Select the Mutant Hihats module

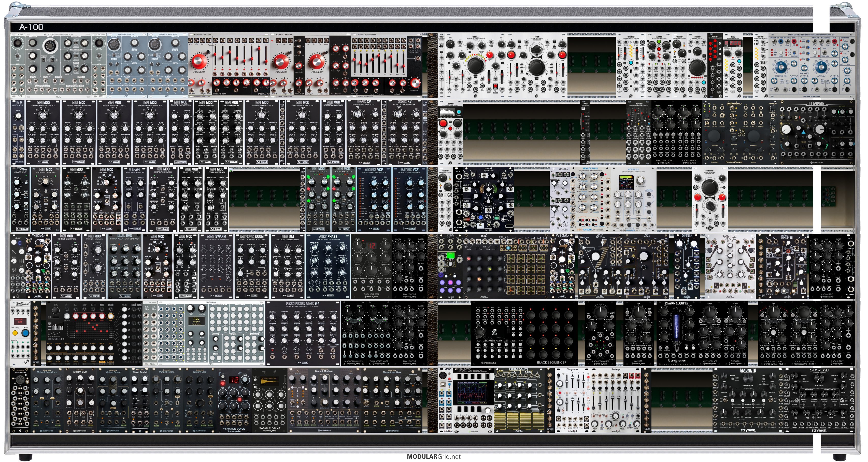pos(167,400)
